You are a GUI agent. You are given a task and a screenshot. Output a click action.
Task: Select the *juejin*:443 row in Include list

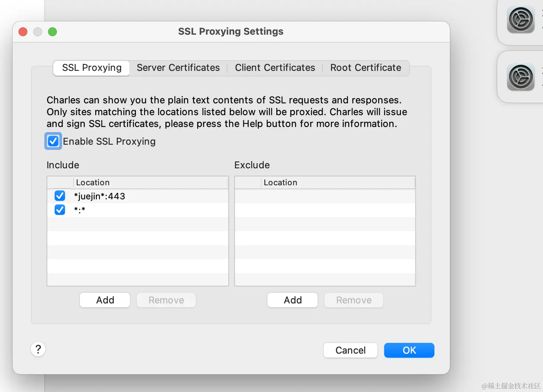(148, 196)
